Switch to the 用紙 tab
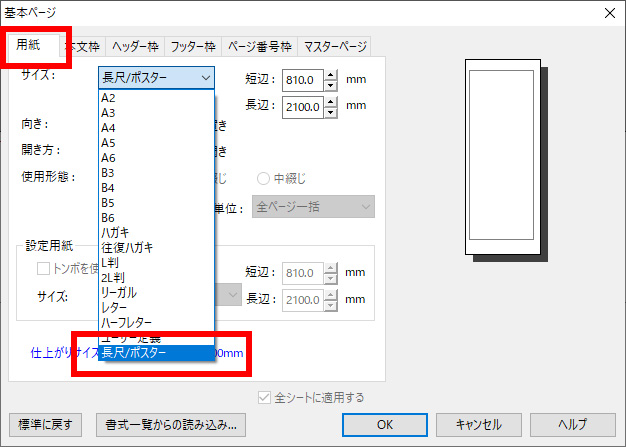 coord(34,45)
